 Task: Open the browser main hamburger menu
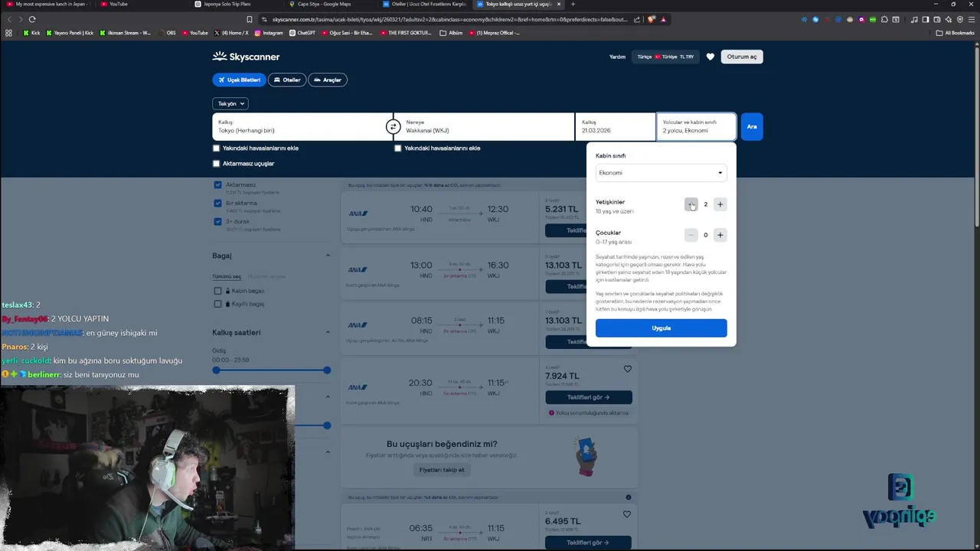(970, 19)
